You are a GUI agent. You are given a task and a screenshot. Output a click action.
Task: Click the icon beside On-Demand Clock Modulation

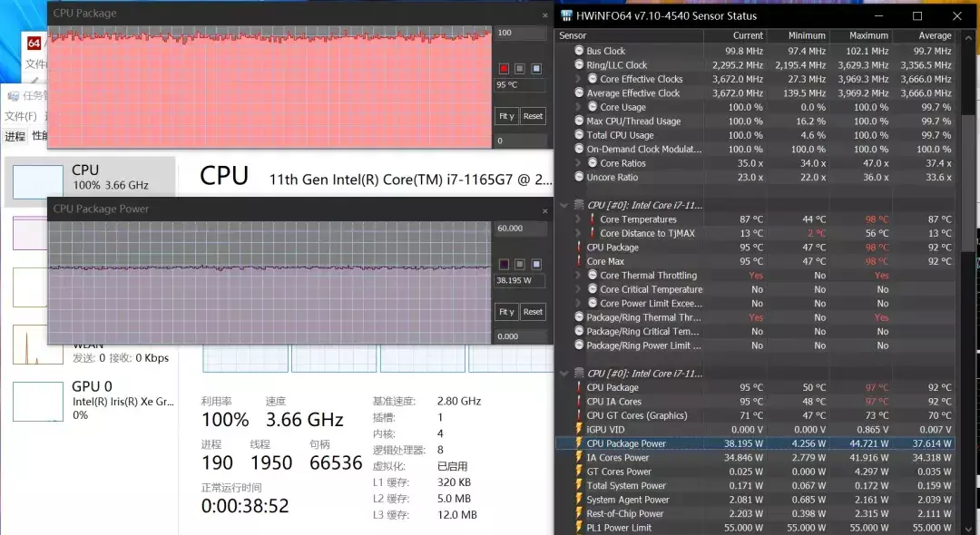tap(579, 149)
